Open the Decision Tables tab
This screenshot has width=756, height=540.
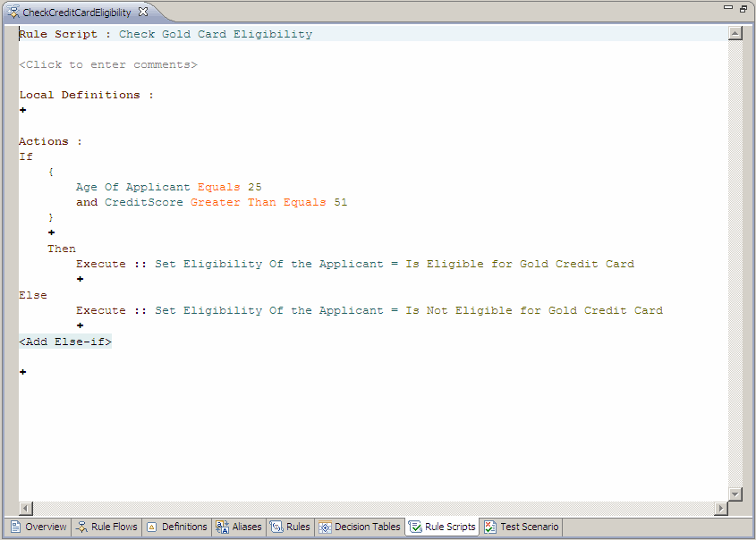pos(360,527)
